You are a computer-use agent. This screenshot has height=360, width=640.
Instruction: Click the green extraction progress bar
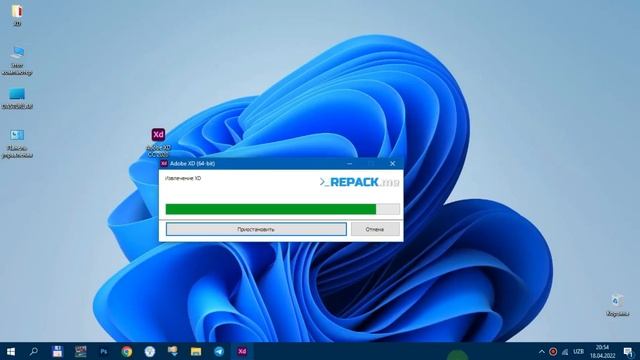click(x=282, y=209)
